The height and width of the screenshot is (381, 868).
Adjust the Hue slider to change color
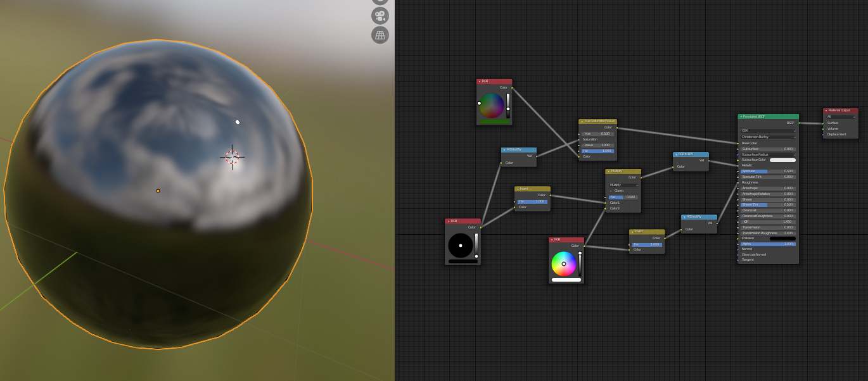pyautogui.click(x=598, y=133)
